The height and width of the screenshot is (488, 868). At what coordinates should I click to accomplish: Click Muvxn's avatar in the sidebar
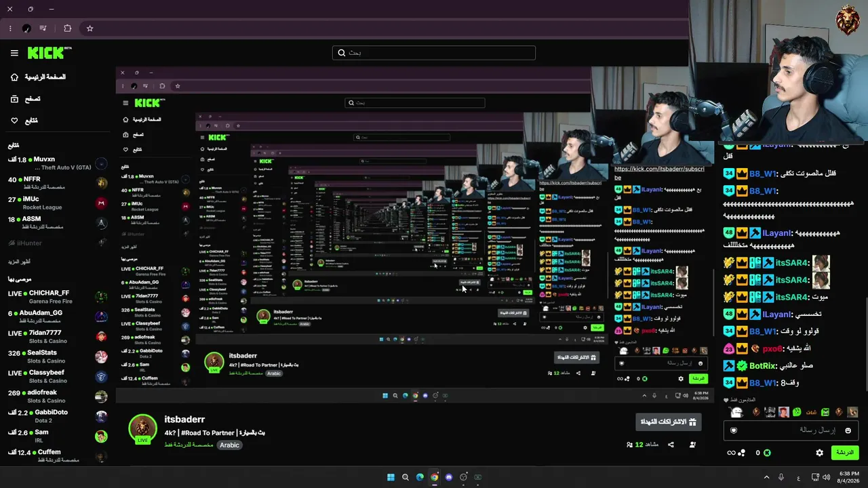coord(101,163)
